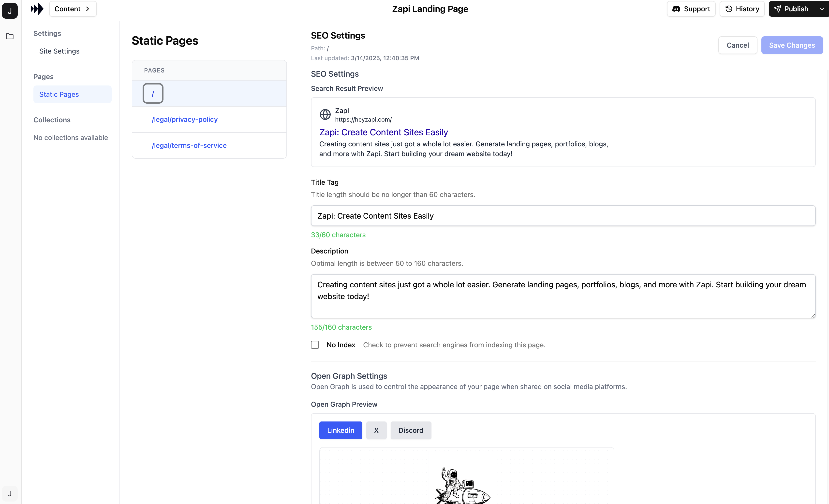
Task: Switch preview to the Discord tab
Action: 411,430
